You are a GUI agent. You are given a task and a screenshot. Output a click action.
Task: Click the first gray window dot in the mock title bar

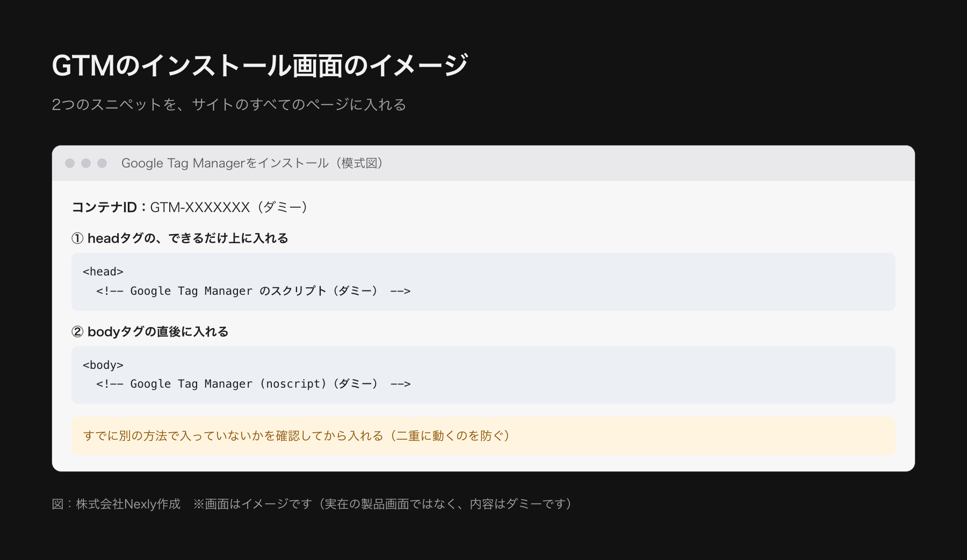(x=70, y=163)
